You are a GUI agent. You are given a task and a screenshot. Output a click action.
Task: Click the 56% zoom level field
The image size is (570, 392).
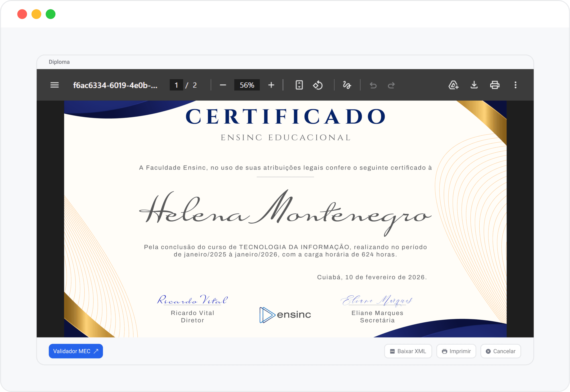[247, 85]
